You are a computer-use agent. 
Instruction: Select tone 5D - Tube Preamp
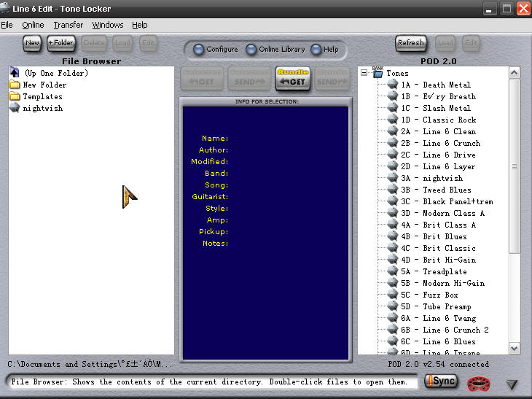pyautogui.click(x=436, y=306)
